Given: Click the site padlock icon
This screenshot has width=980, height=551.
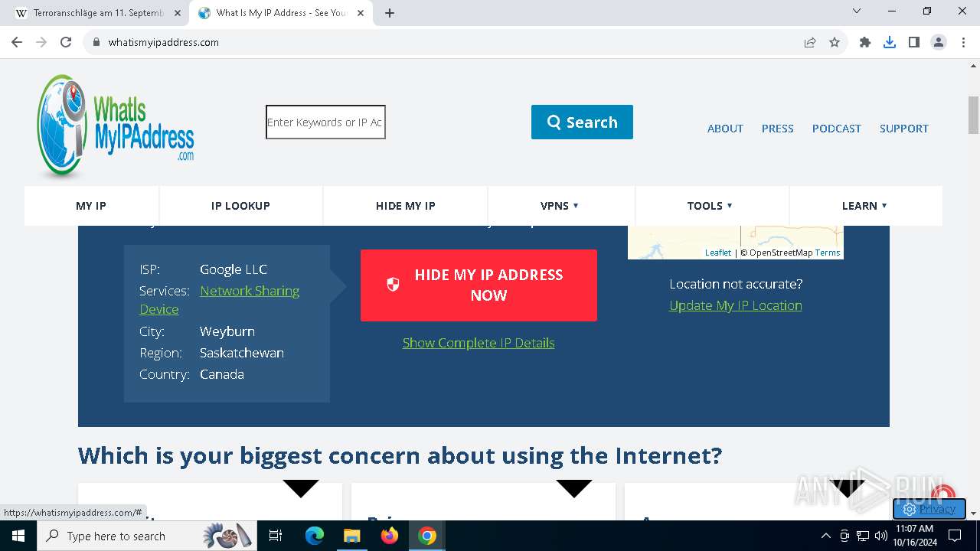Looking at the screenshot, I should [96, 42].
